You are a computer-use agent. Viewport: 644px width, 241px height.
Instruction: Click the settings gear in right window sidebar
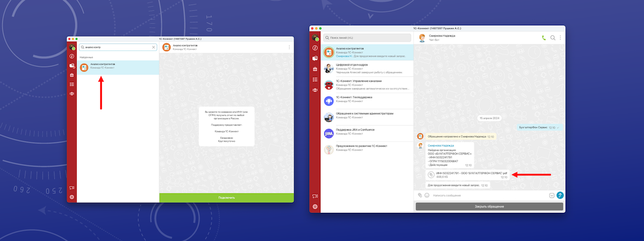[x=315, y=206]
